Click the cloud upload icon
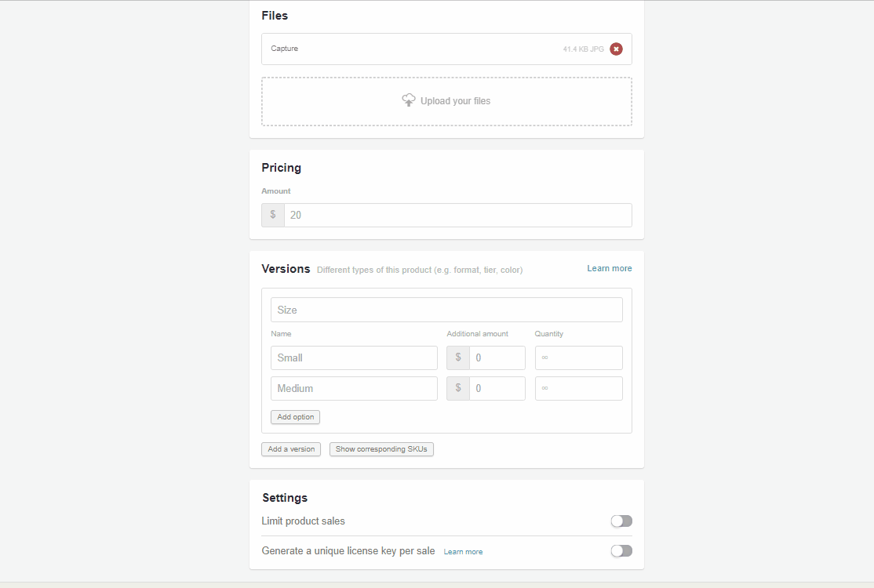The width and height of the screenshot is (874, 588). click(x=409, y=100)
